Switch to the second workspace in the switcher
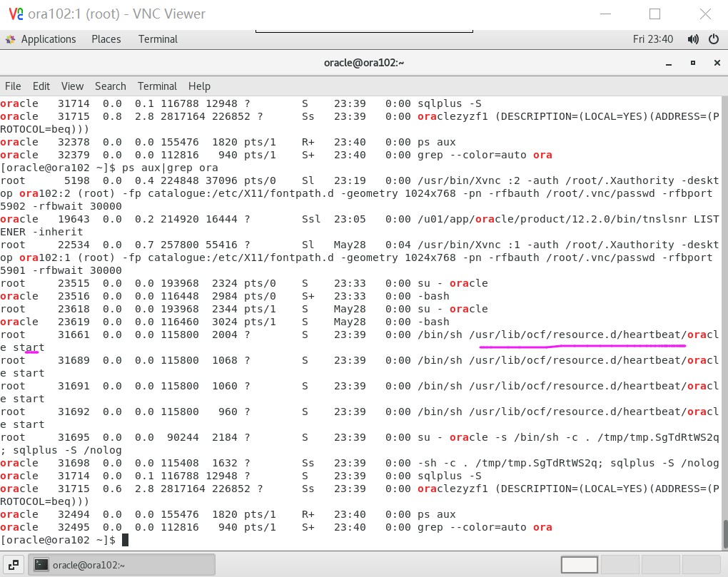The width and height of the screenshot is (728, 577). point(621,563)
